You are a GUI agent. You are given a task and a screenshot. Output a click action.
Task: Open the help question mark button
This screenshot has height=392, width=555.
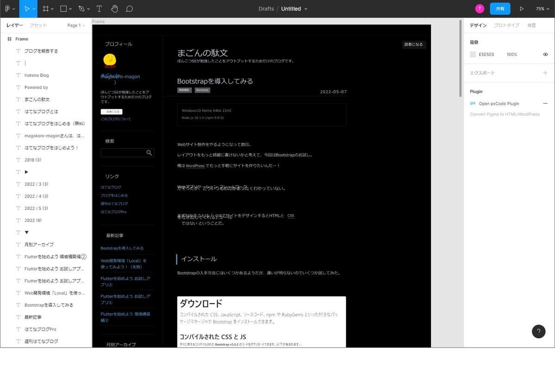[538, 331]
